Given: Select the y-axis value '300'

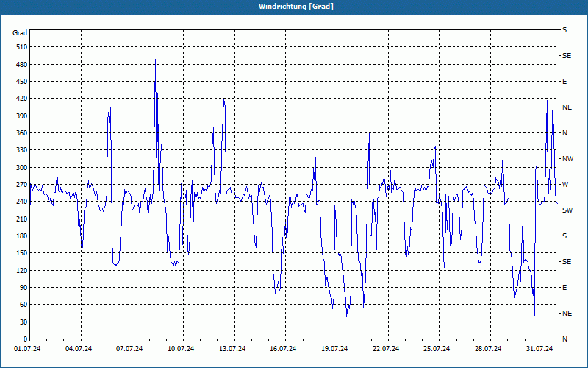Looking at the screenshot, I should [22, 168].
